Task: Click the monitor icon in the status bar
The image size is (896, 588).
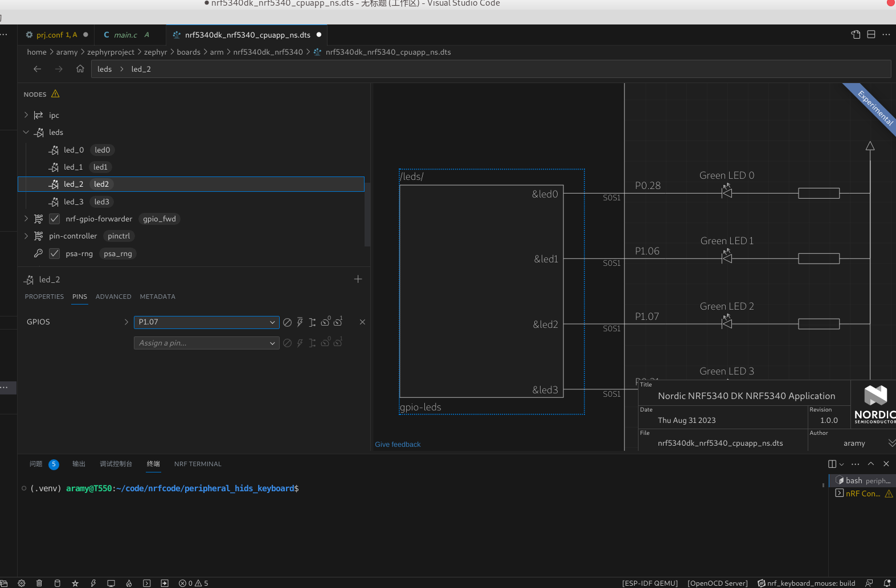Action: pos(111,583)
